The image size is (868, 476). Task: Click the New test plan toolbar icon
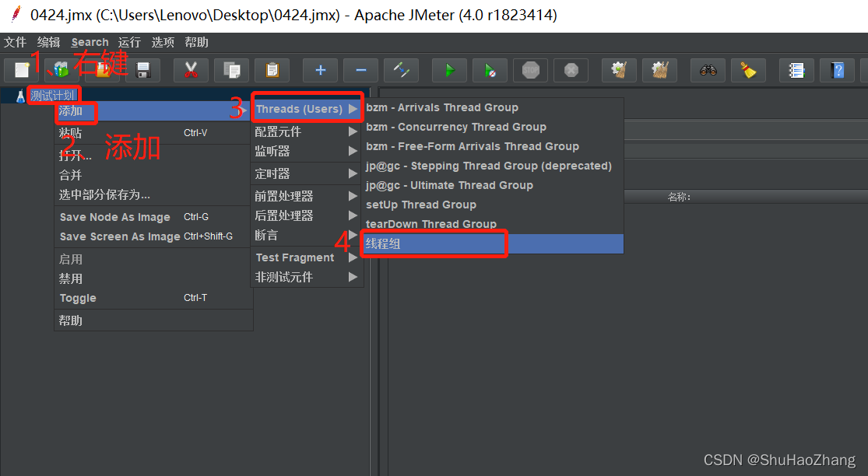(22, 70)
